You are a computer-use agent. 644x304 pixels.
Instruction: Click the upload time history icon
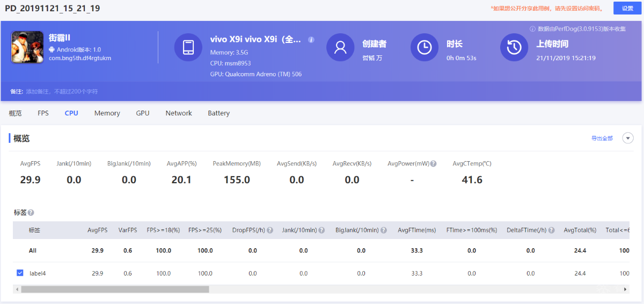[514, 47]
